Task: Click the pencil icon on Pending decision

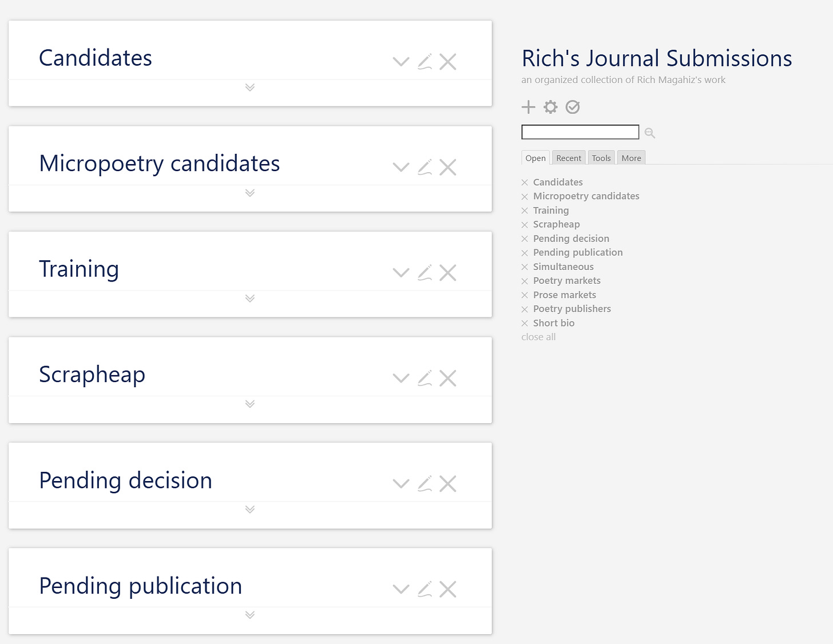Action: (x=425, y=483)
